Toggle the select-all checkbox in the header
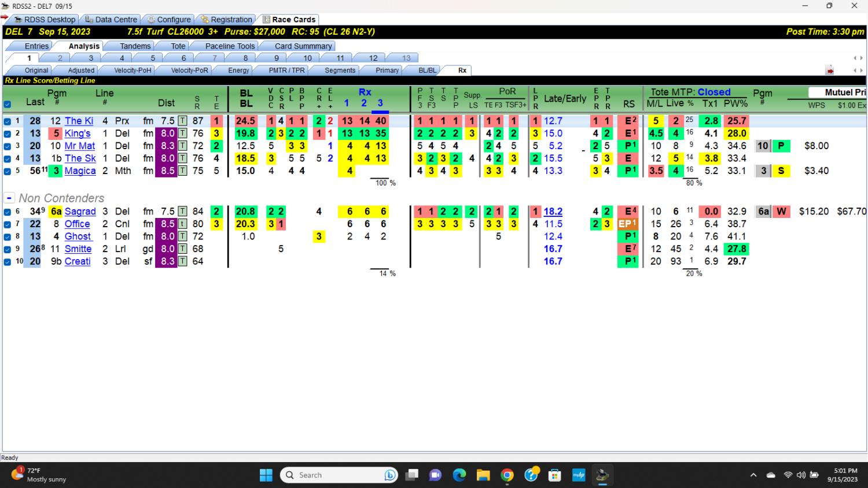 8,105
